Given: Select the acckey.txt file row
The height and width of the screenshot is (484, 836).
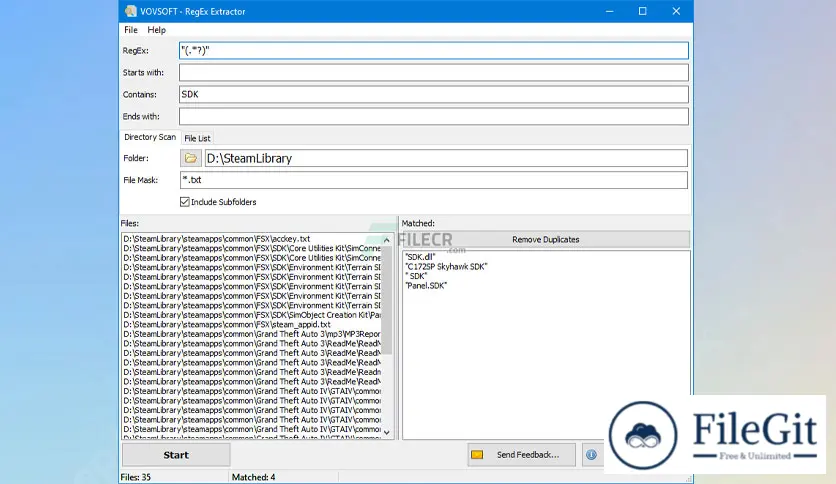Looking at the screenshot, I should point(252,239).
